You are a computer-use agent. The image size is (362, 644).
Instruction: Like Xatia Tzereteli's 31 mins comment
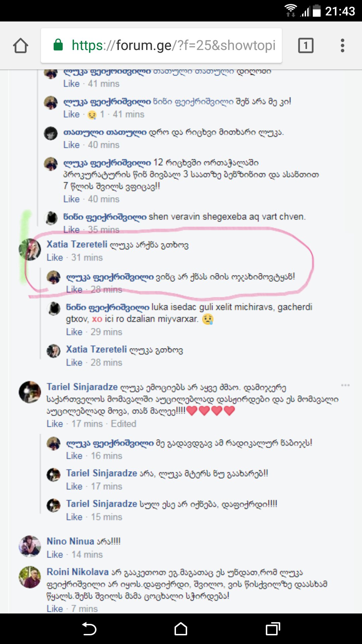pos(55,258)
